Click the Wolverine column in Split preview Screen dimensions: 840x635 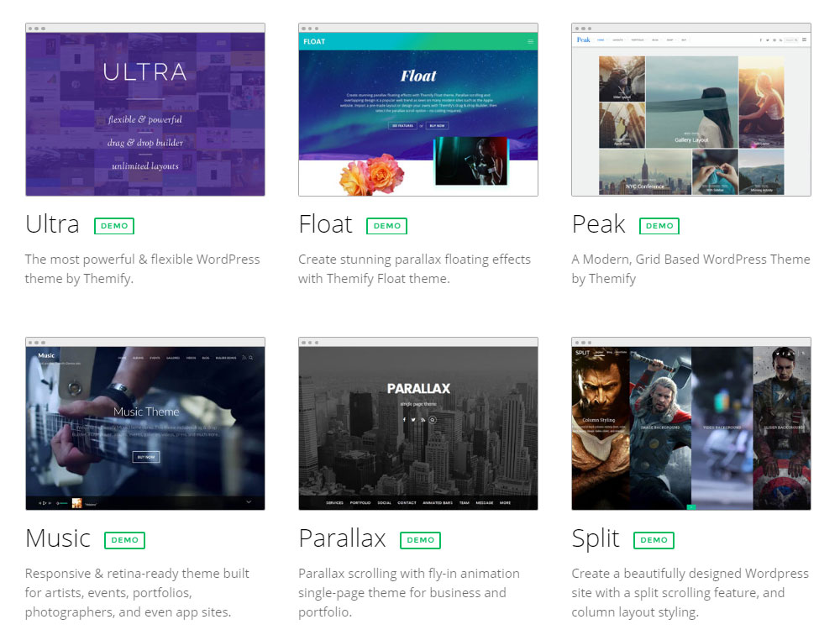(x=601, y=428)
